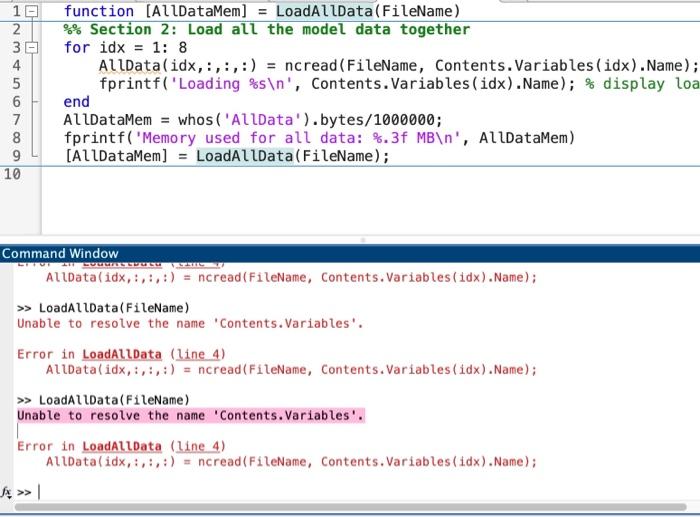Click the underlined AllData variable on line 4
This screenshot has width=700, height=517.
pyautogui.click(x=129, y=66)
